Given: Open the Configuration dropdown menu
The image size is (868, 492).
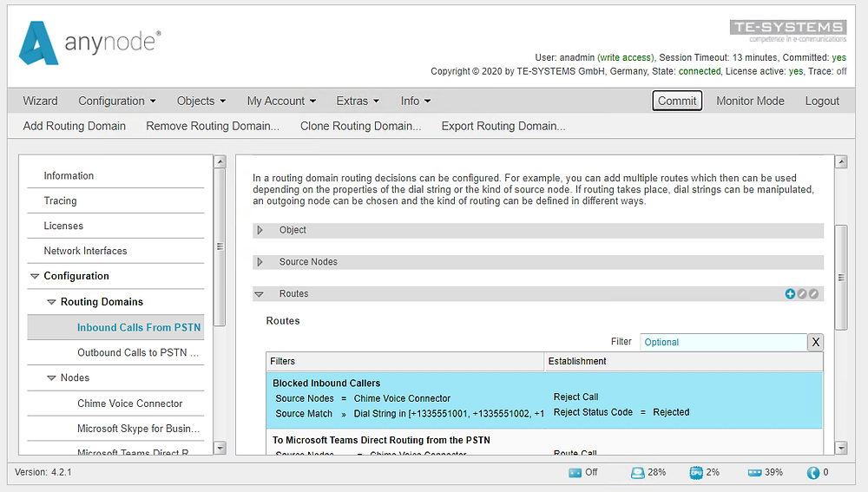Looking at the screenshot, I should pyautogui.click(x=117, y=101).
